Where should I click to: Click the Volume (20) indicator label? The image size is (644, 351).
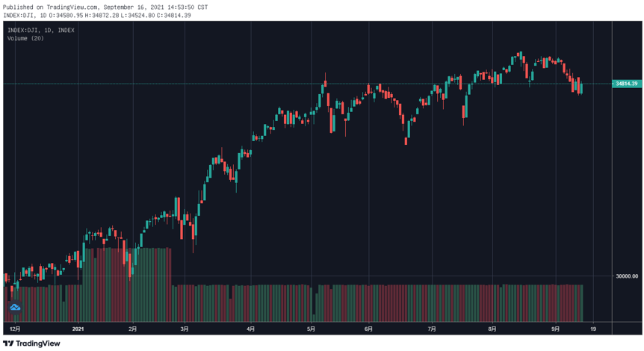[25, 38]
